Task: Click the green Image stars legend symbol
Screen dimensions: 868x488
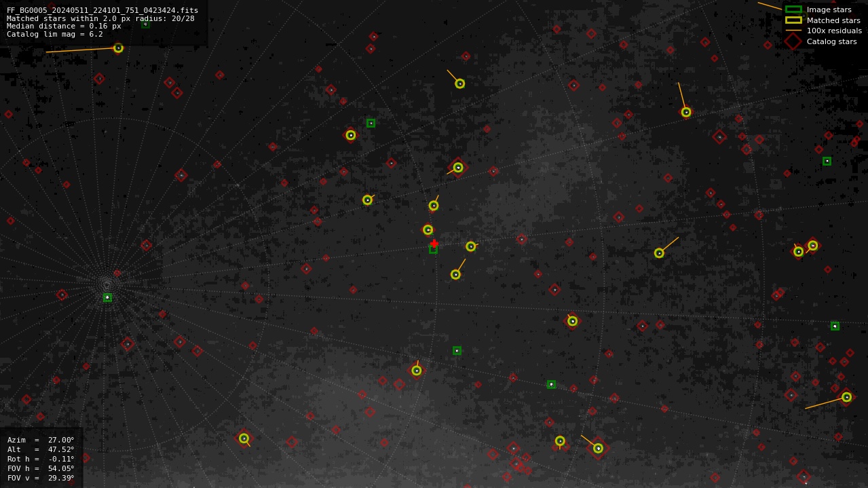Action: pyautogui.click(x=793, y=10)
